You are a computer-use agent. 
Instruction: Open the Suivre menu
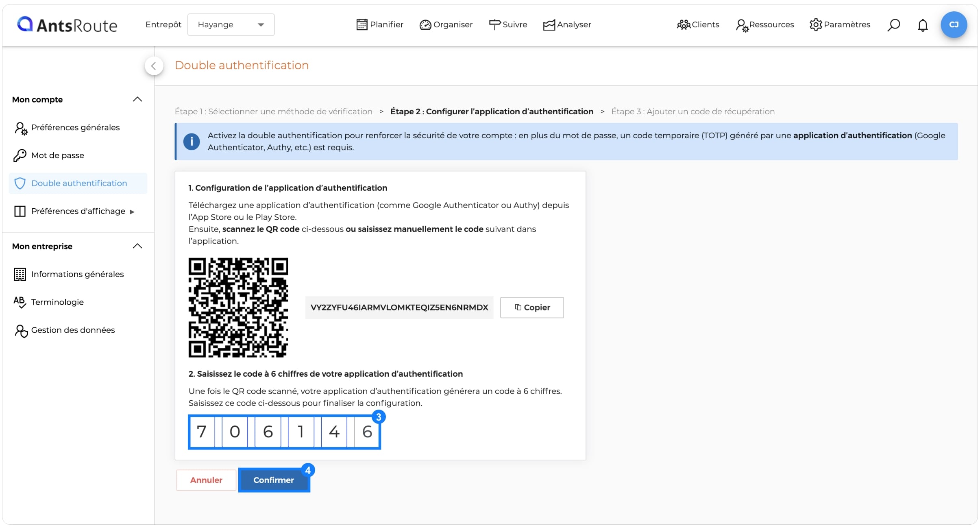(508, 25)
